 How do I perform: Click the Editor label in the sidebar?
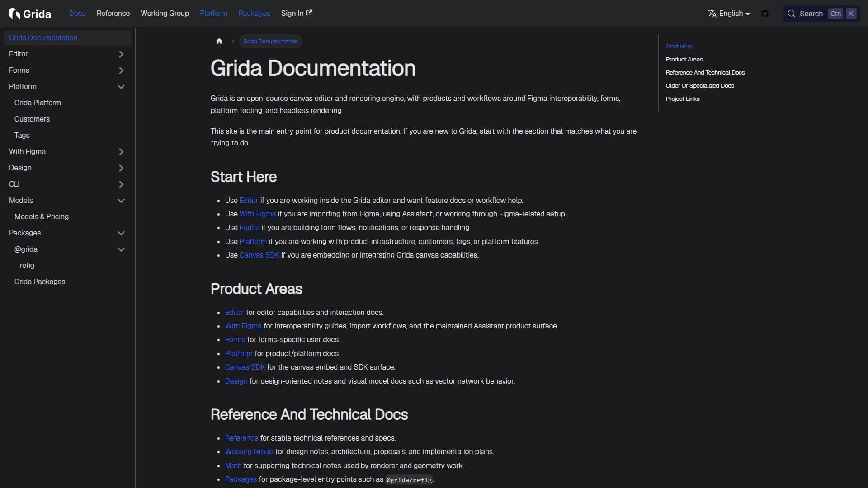19,54
